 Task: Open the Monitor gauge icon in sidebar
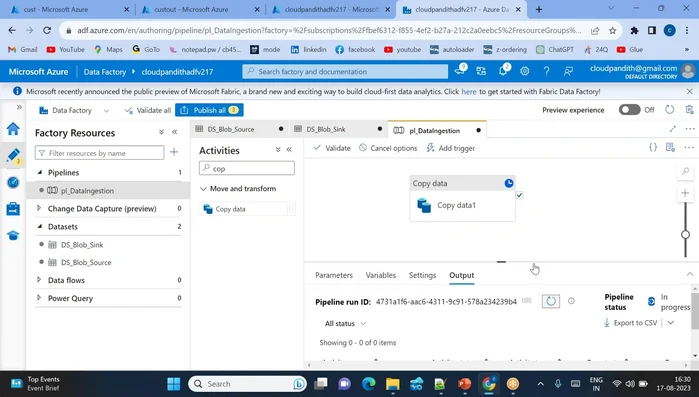pos(13,182)
